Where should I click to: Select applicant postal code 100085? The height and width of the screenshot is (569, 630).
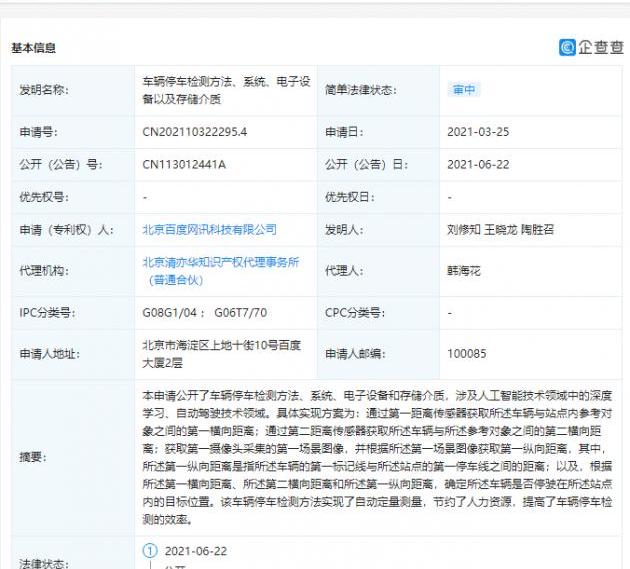pos(466,354)
